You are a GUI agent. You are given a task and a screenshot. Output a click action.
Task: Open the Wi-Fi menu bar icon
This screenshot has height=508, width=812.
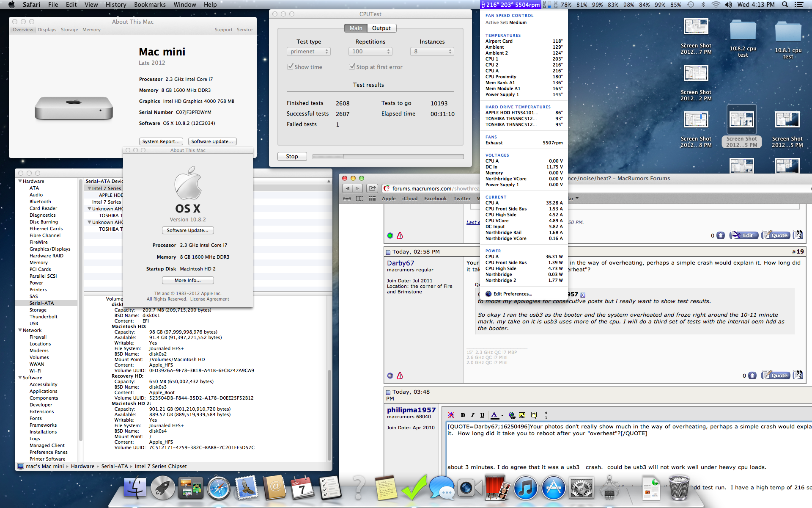click(716, 5)
